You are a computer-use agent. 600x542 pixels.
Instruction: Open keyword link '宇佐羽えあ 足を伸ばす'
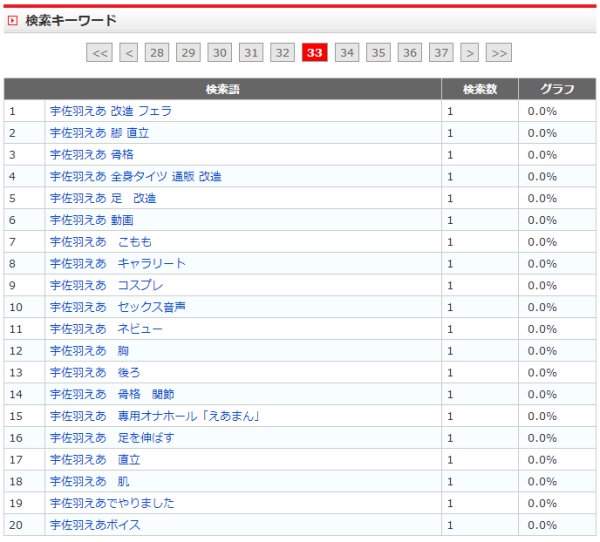coord(112,438)
